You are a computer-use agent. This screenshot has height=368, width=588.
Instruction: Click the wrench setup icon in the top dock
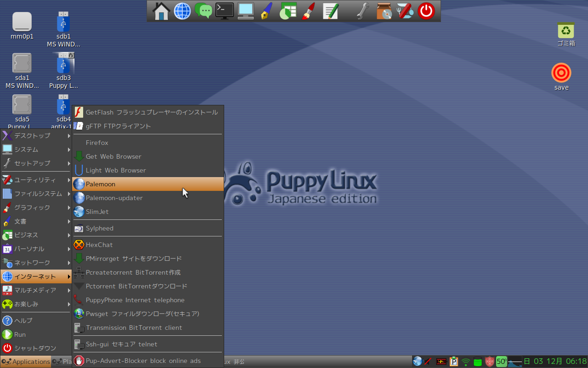363,11
